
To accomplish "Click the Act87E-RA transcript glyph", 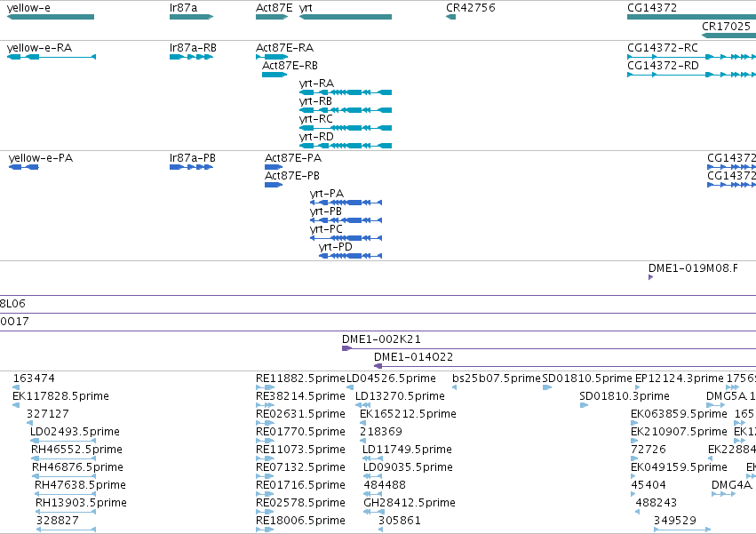I will point(272,57).
